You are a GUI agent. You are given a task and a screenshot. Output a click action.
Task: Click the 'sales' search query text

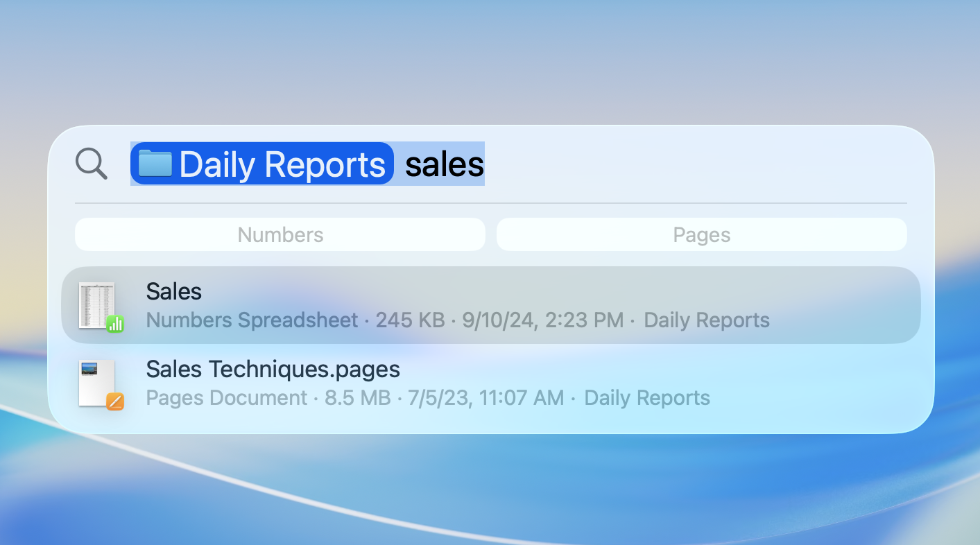(445, 164)
